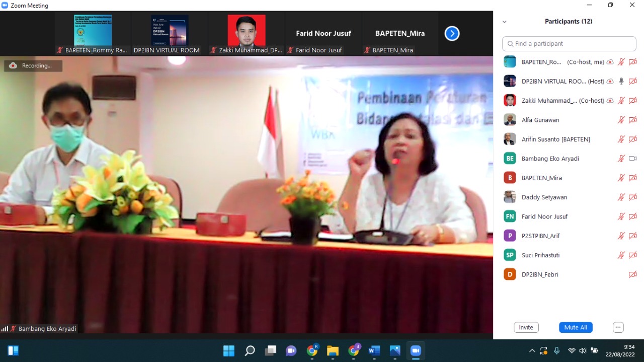
Task: Toggle muted mic icon for Suci Prihastuti
Action: point(621,255)
